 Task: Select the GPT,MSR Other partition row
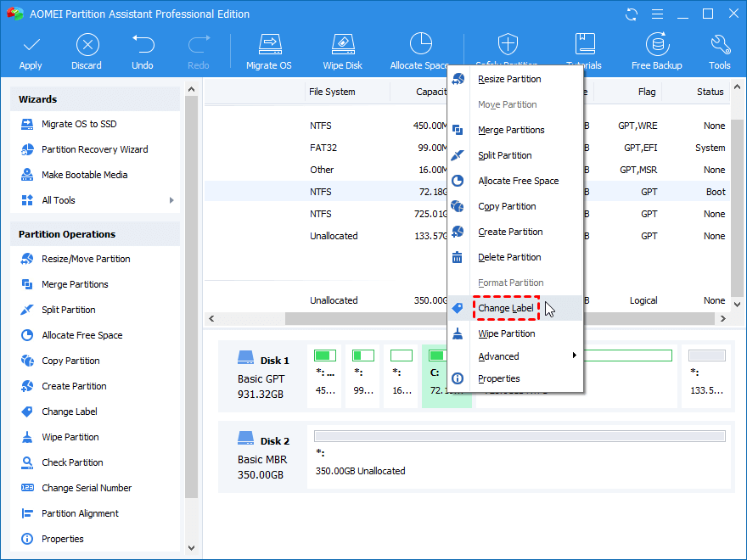467,170
